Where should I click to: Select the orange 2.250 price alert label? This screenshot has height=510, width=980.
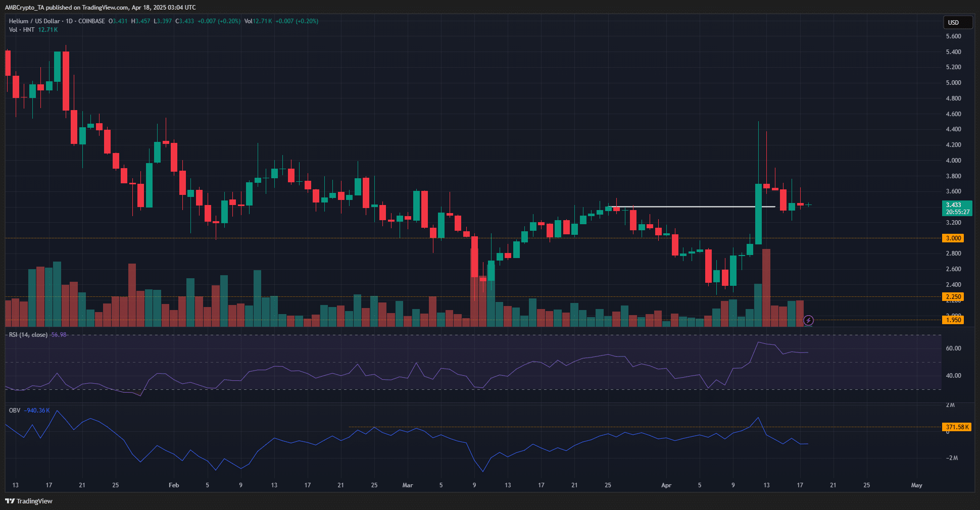[x=953, y=297]
